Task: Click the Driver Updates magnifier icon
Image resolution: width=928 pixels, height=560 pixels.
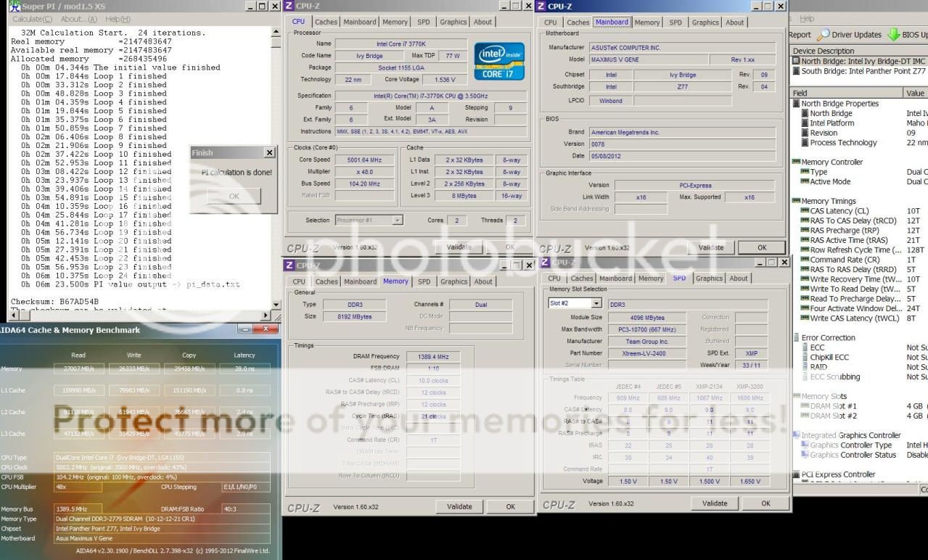Action: [823, 35]
